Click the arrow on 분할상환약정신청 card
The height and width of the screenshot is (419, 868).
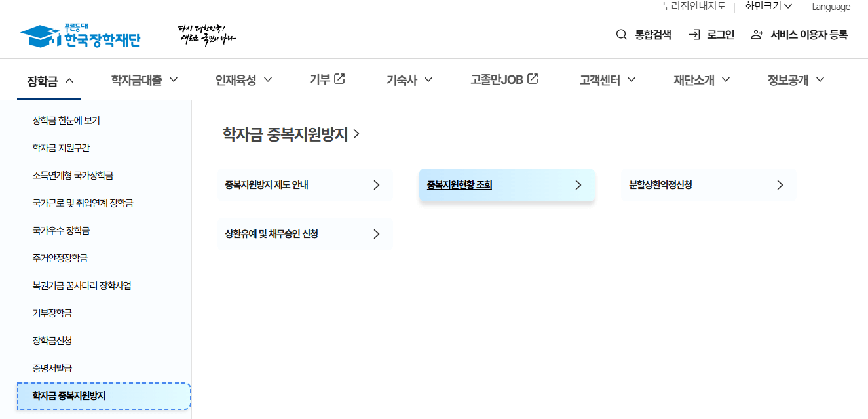pyautogui.click(x=780, y=185)
